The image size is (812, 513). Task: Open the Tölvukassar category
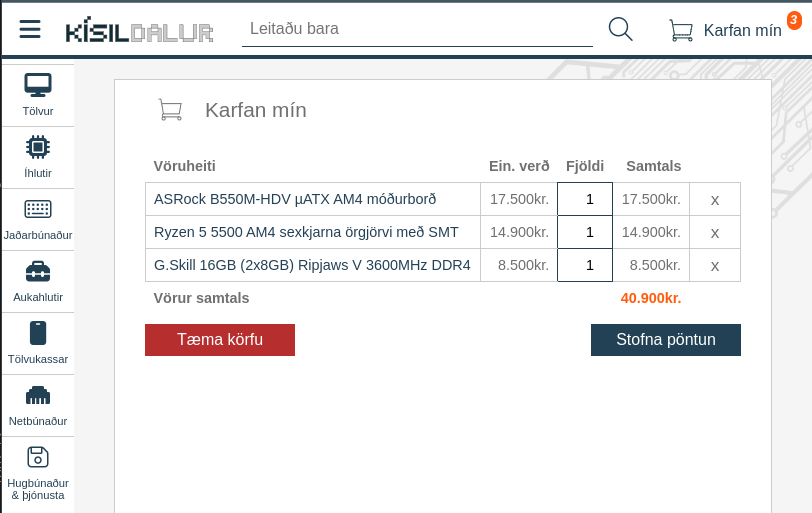(38, 344)
